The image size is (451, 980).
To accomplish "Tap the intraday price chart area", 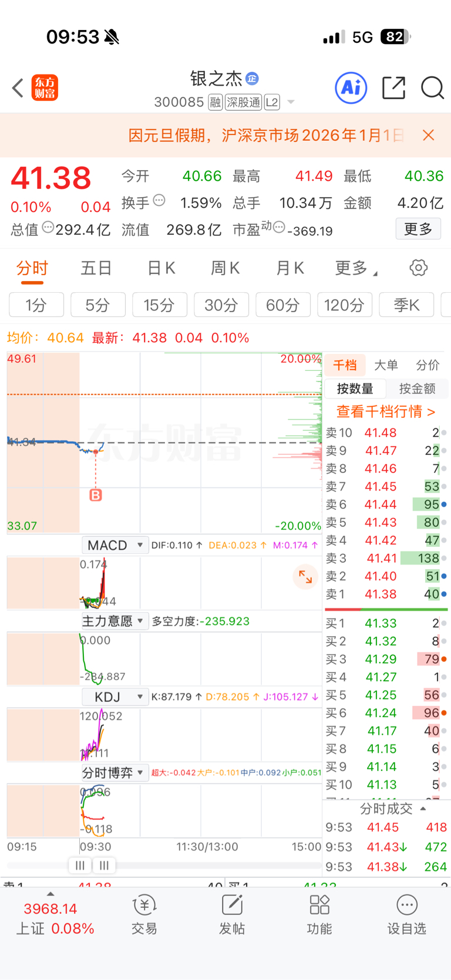I will [x=164, y=442].
